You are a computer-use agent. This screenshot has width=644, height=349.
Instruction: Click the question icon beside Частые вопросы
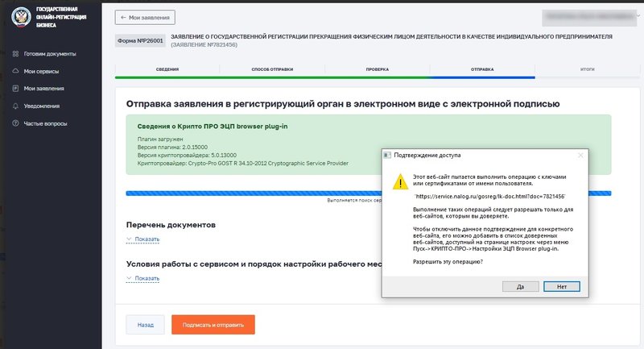[15, 123]
